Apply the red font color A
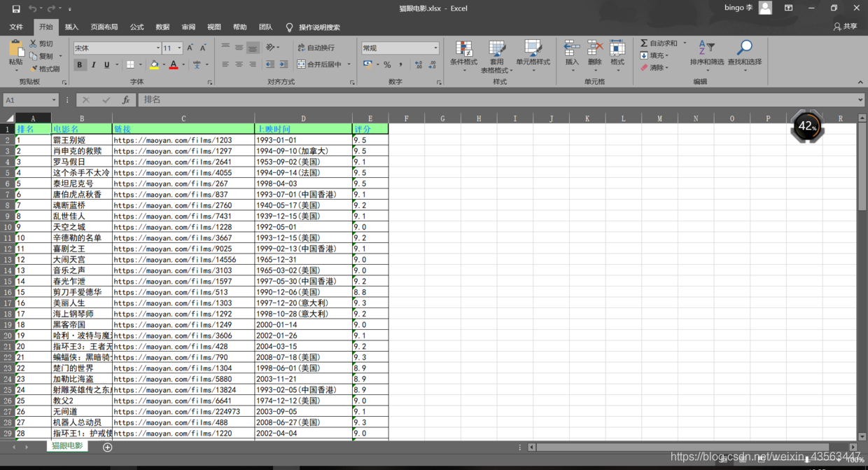868x470 pixels. coord(174,64)
